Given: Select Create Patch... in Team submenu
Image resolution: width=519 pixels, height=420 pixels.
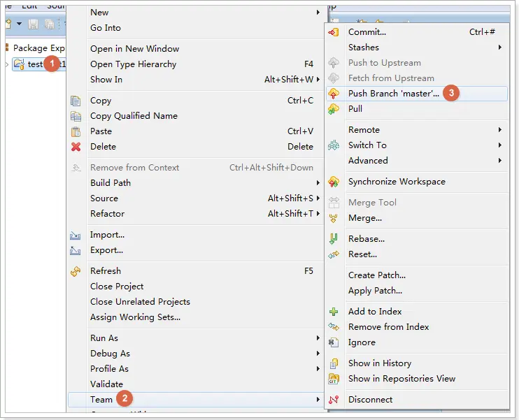Looking at the screenshot, I should [417, 275].
